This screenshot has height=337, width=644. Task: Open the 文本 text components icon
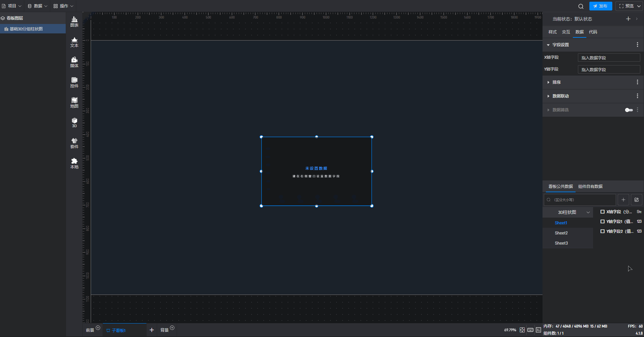74,42
